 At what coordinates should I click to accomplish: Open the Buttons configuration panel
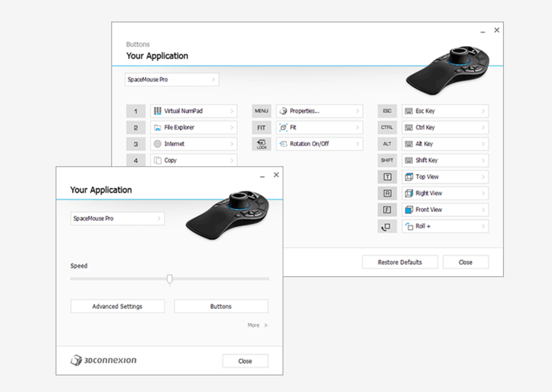click(221, 306)
